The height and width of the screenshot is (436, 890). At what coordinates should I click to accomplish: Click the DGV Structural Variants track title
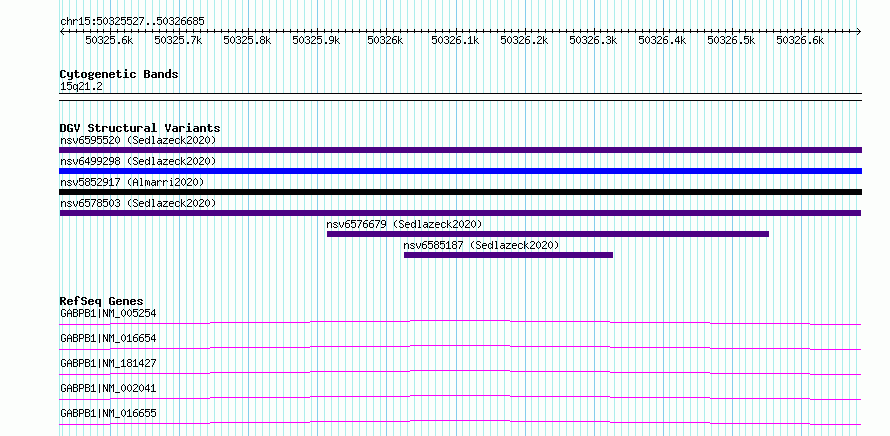click(140, 128)
